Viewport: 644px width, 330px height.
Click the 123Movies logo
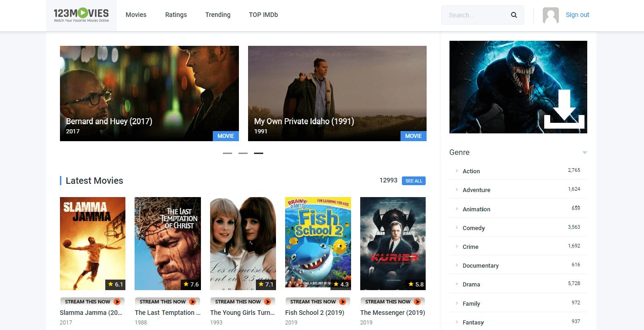click(x=81, y=15)
